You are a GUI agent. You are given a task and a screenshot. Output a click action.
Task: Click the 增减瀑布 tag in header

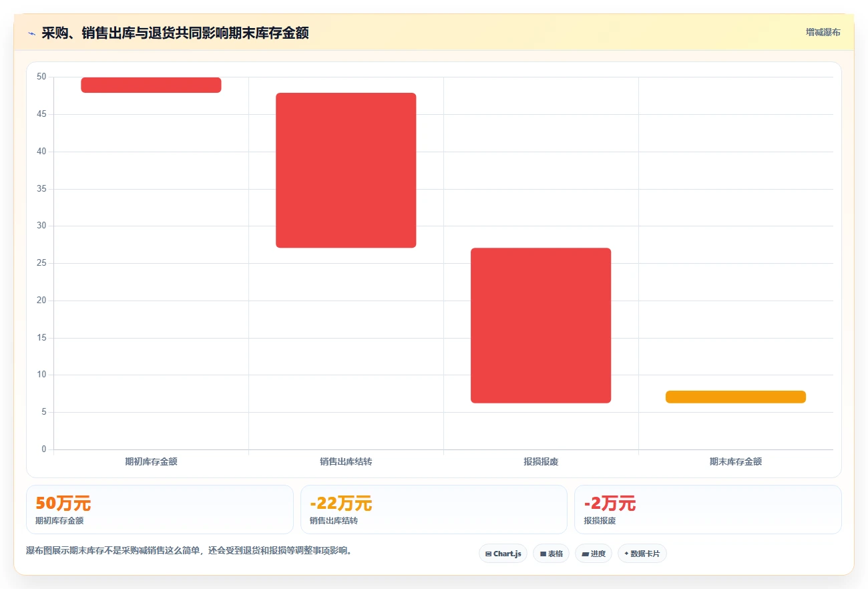click(x=823, y=32)
